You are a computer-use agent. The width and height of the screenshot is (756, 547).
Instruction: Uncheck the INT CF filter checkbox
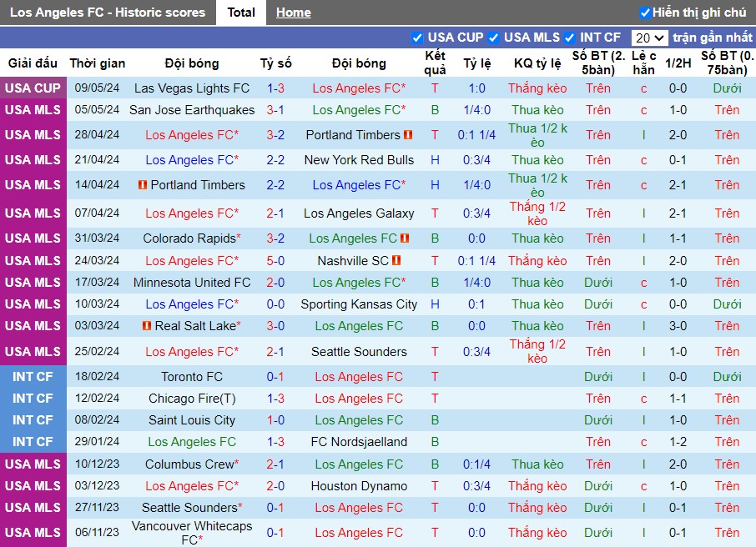coord(569,38)
